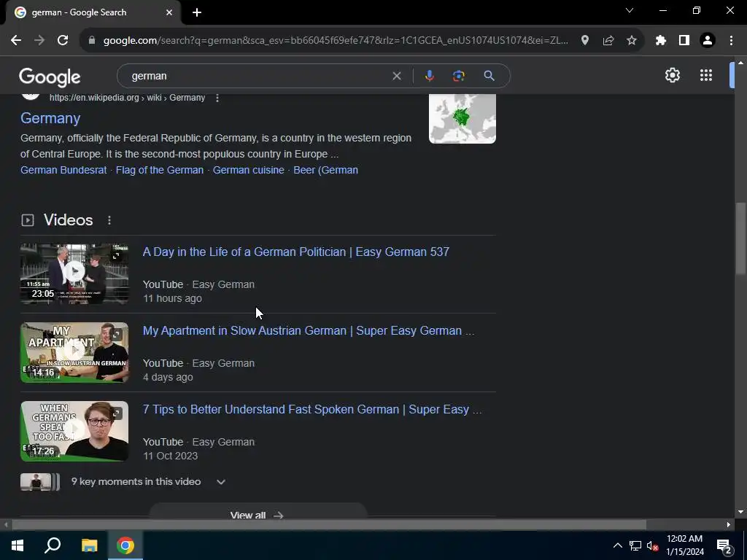Viewport: 747px width, 560px height.
Task: Click the 11 Oct 2023 date text
Action: (171, 456)
